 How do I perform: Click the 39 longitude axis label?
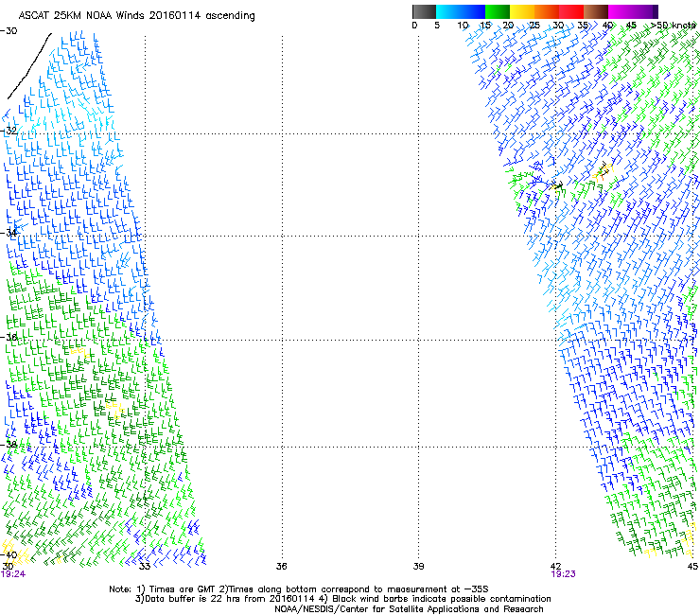tap(418, 567)
